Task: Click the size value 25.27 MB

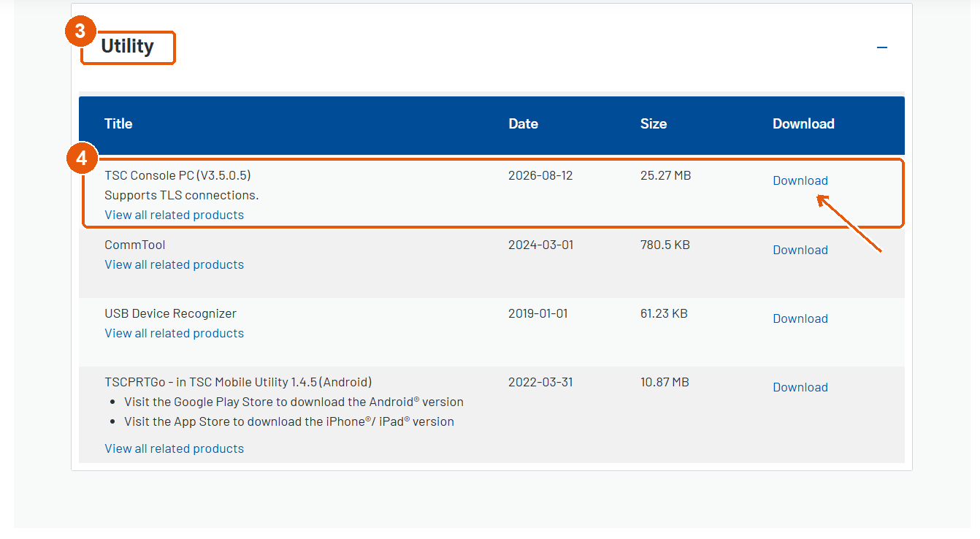Action: click(666, 175)
